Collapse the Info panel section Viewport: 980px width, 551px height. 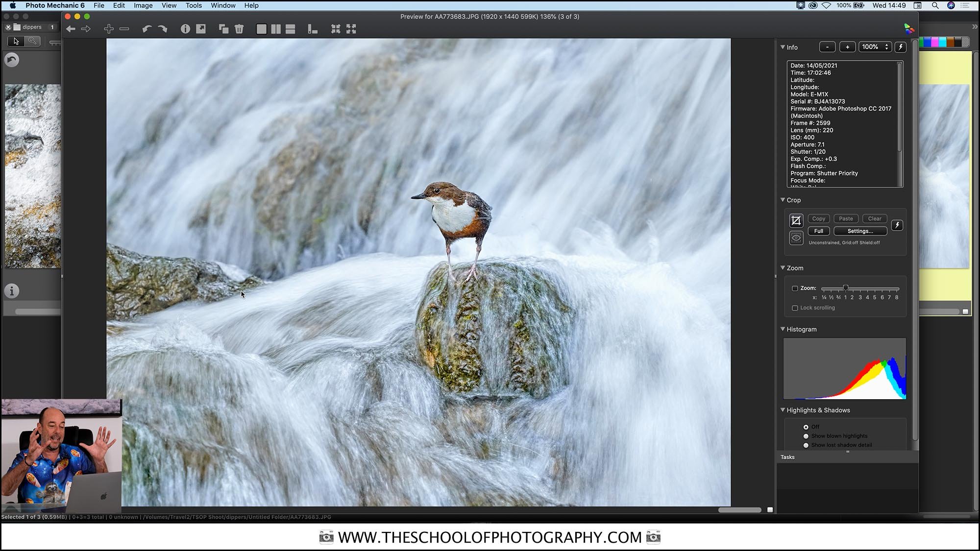[x=783, y=47]
